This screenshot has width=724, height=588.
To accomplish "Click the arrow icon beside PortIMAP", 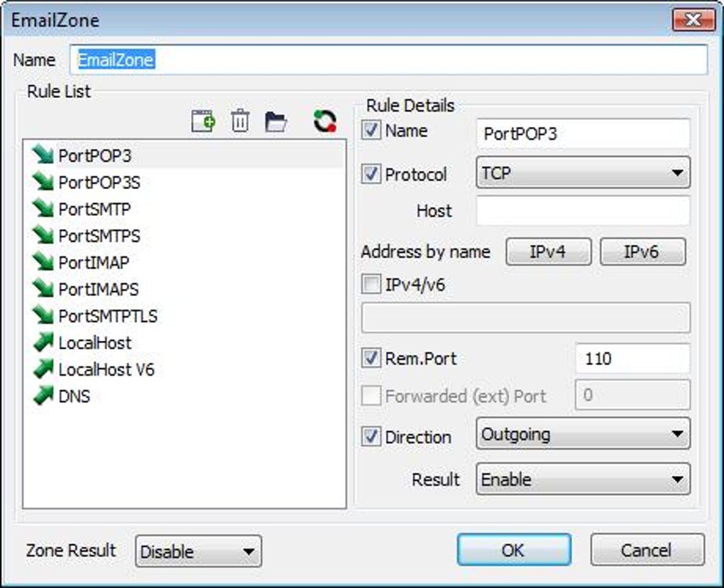I will point(43,262).
